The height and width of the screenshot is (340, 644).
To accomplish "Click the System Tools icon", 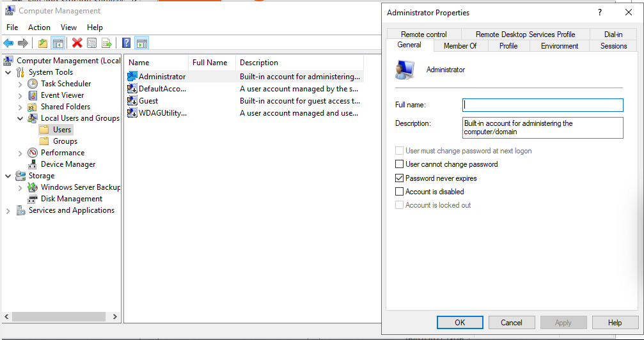I will (20, 72).
